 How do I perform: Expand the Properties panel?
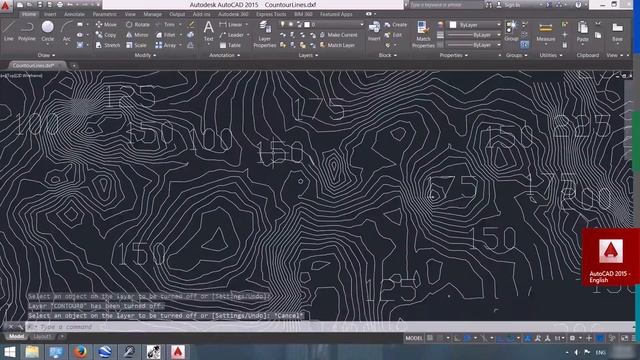pos(453,55)
